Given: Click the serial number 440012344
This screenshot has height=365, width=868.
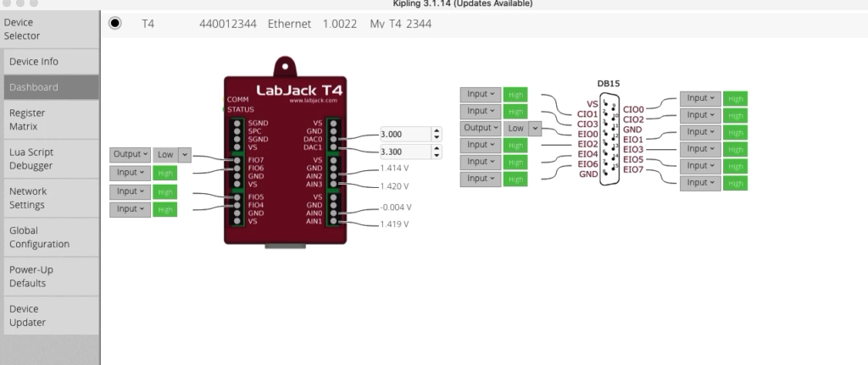Looking at the screenshot, I should 227,24.
